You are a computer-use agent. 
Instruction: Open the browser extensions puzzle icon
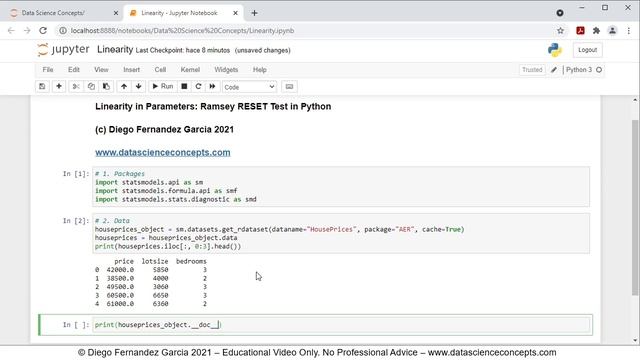596,31
